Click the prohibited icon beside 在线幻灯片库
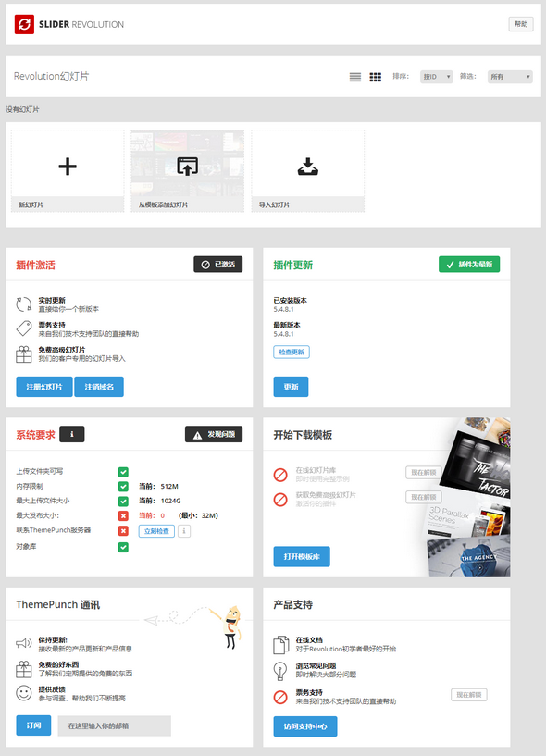This screenshot has width=546, height=756. click(x=280, y=475)
